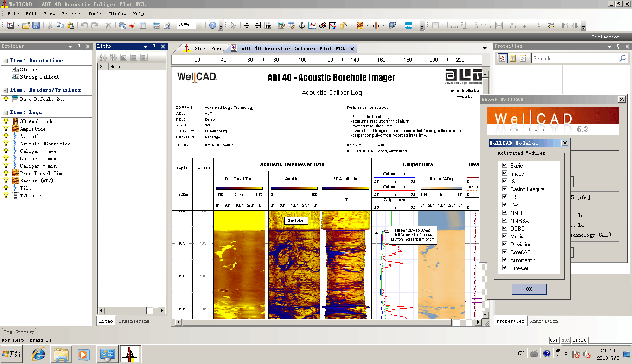This screenshot has height=364, width=632.
Task: Click the globe icon in toolbar
Action: [392, 25]
